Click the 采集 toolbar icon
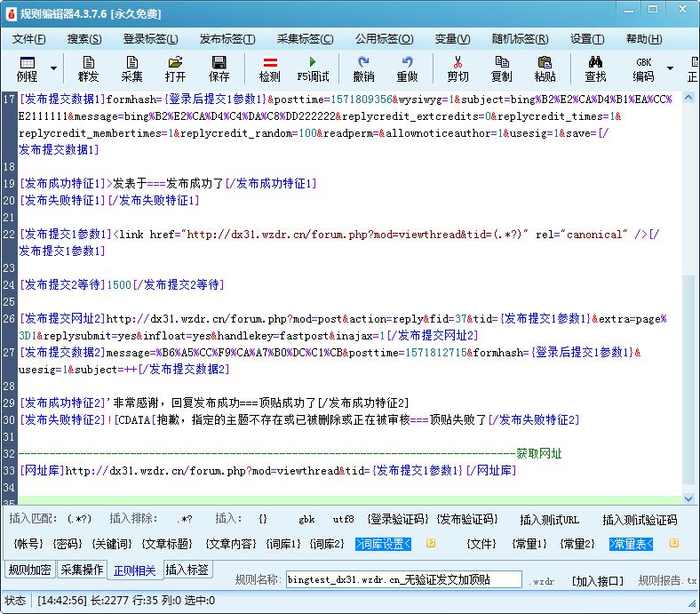Viewport: 700px width, 614px height. pyautogui.click(x=131, y=68)
